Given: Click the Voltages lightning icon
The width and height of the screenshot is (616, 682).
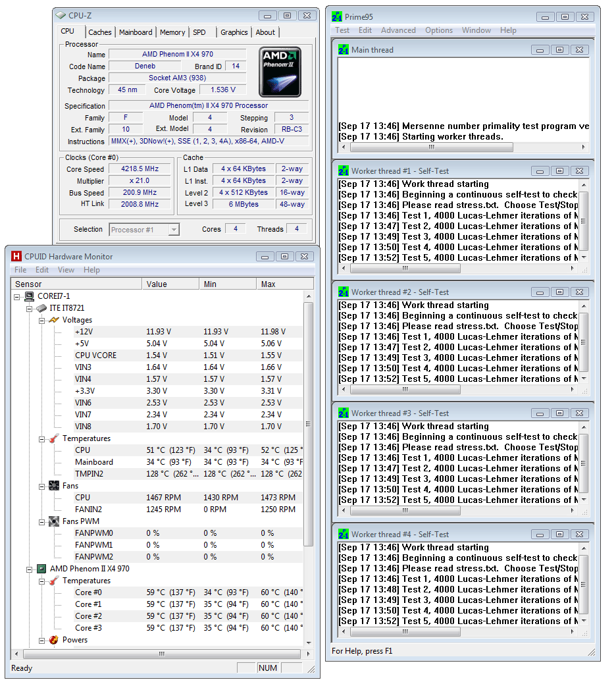Looking at the screenshot, I should (x=53, y=320).
